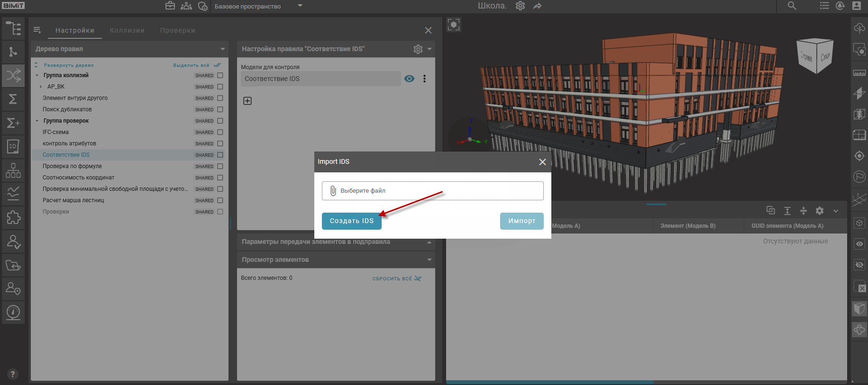Check the Группа коллизий checkbox
This screenshot has height=385, width=868.
point(220,75)
